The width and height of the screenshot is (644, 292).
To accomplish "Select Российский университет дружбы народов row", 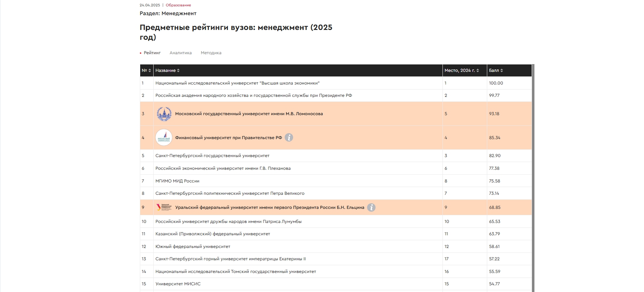I will point(336,222).
